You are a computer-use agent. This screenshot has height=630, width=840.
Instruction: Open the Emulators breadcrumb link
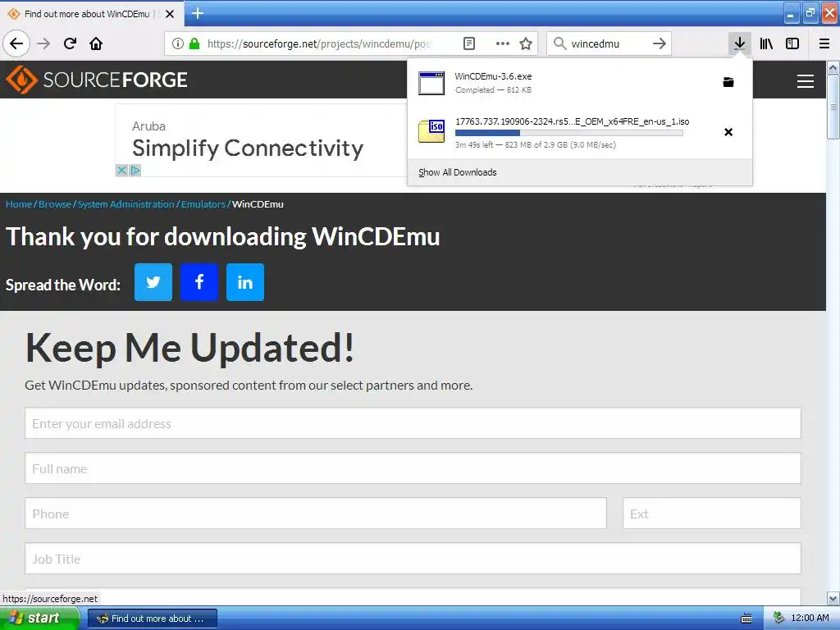point(203,204)
